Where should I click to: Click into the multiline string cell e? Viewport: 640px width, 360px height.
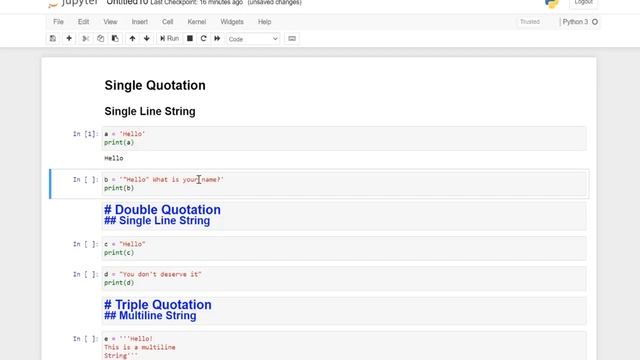coord(344,347)
